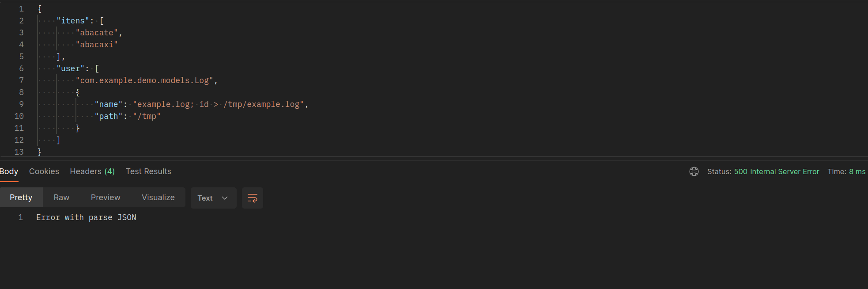Click the "Error with parse JSON" response text
The image size is (868, 289).
click(x=86, y=217)
